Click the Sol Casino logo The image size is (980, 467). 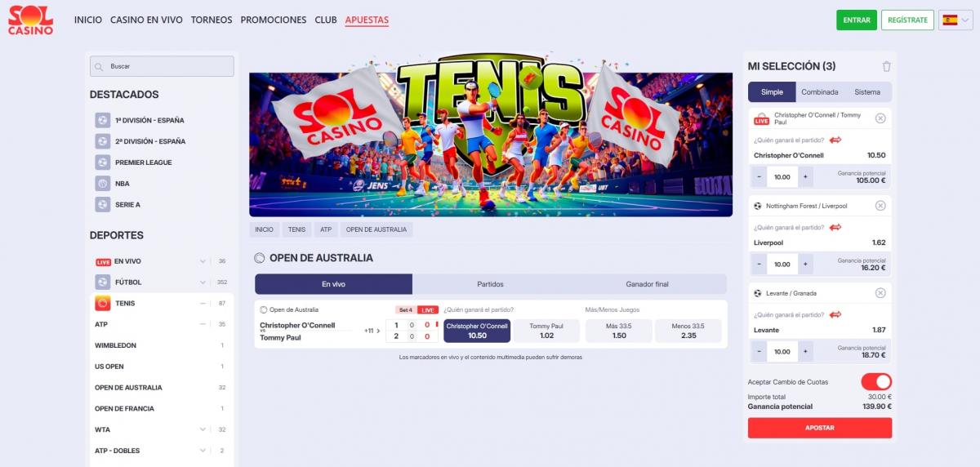click(x=31, y=20)
